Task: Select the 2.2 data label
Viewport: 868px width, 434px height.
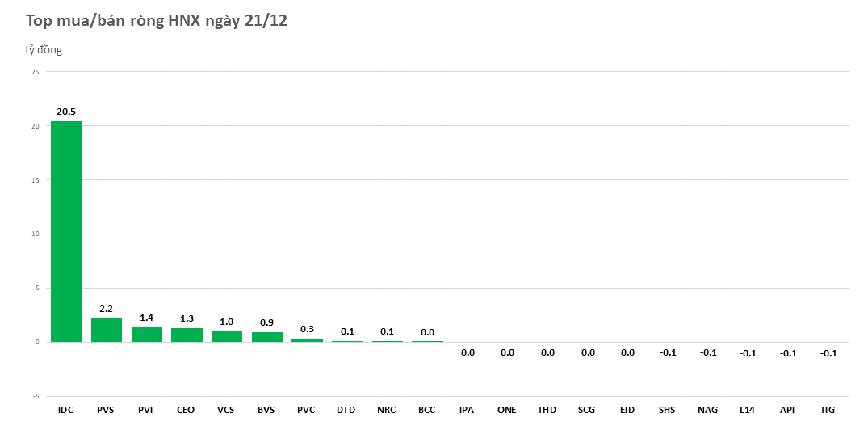Action: 107,309
